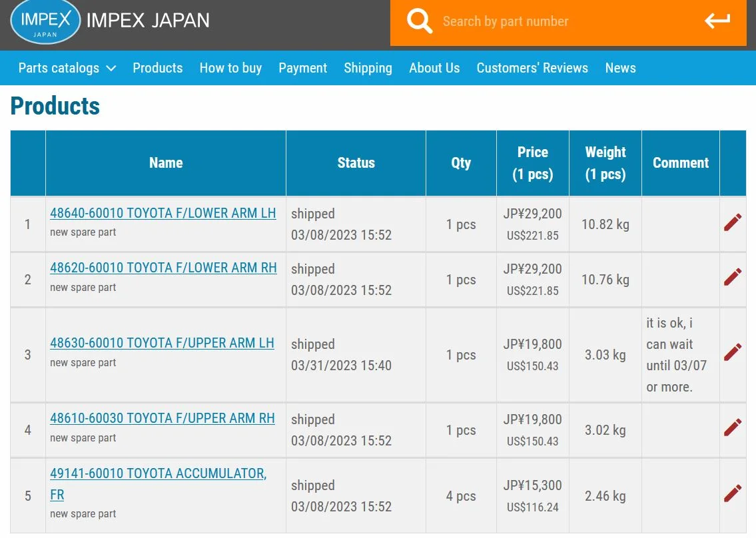The height and width of the screenshot is (538, 756).
Task: Select the 4 pcs quantity cell
Action: pos(461,496)
